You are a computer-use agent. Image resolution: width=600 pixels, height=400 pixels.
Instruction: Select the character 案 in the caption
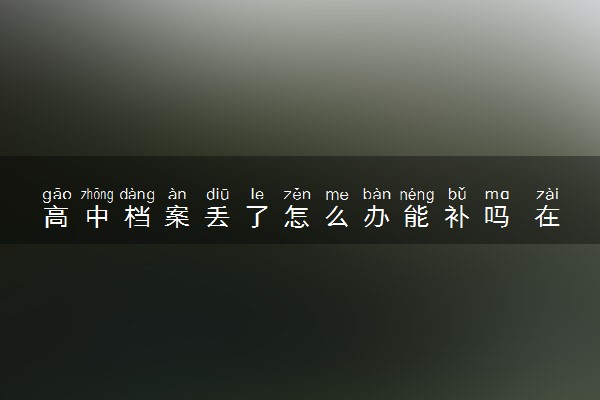point(177,217)
